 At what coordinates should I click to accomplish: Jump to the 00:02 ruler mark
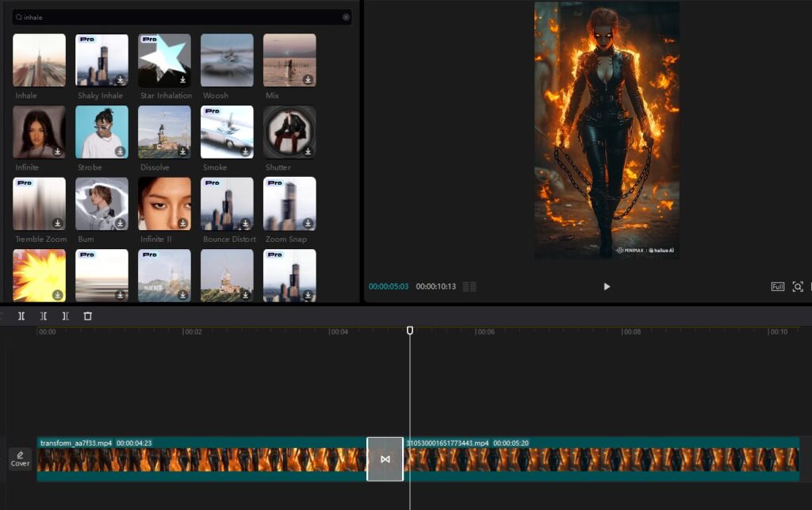193,332
